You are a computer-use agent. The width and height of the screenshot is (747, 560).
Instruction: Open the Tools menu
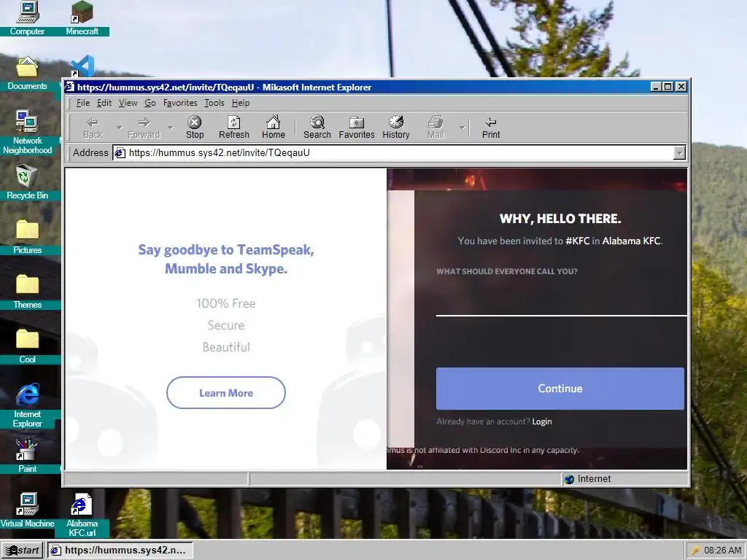coord(214,103)
